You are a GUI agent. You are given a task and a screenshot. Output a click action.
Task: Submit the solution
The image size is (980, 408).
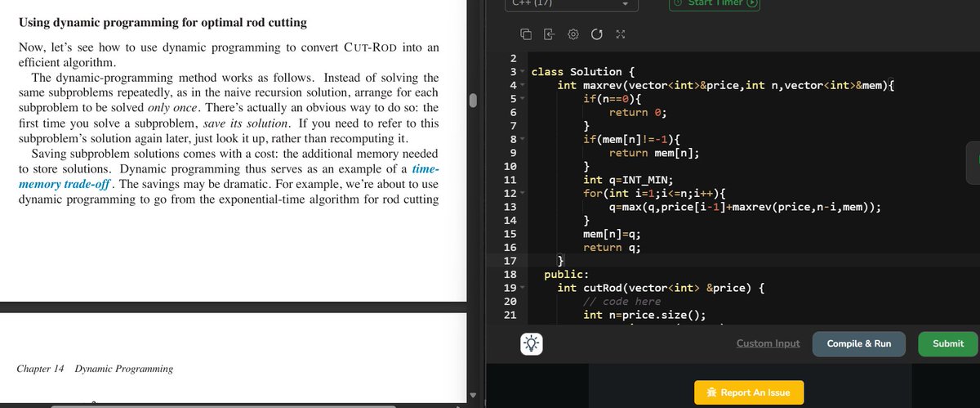point(948,344)
